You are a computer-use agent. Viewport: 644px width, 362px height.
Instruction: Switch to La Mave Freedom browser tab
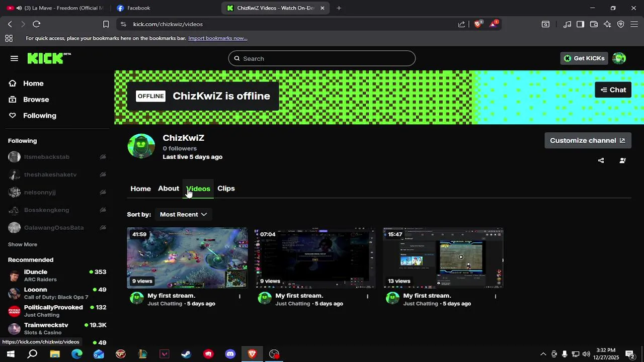(55, 8)
